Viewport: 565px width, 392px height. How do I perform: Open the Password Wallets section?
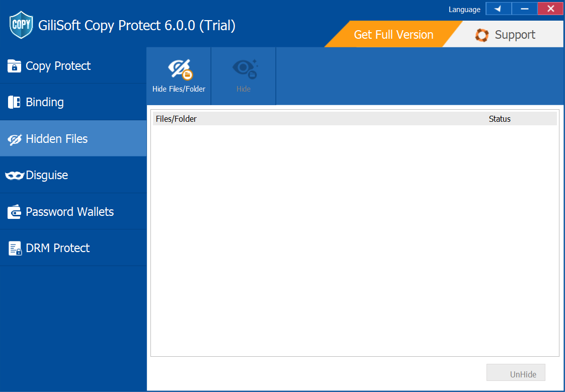(73, 211)
